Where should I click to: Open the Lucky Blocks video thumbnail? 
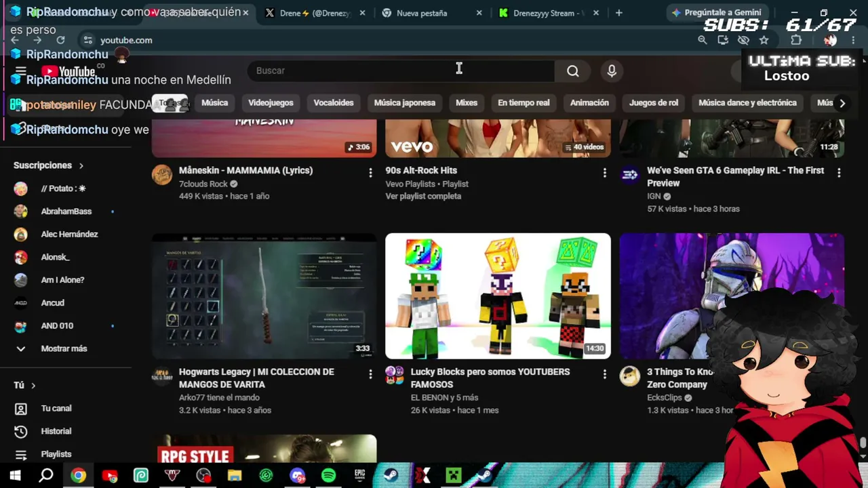pos(498,296)
